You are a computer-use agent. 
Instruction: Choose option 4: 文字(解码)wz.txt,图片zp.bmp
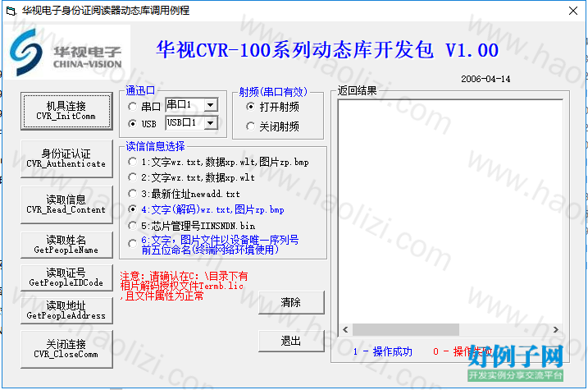132,209
